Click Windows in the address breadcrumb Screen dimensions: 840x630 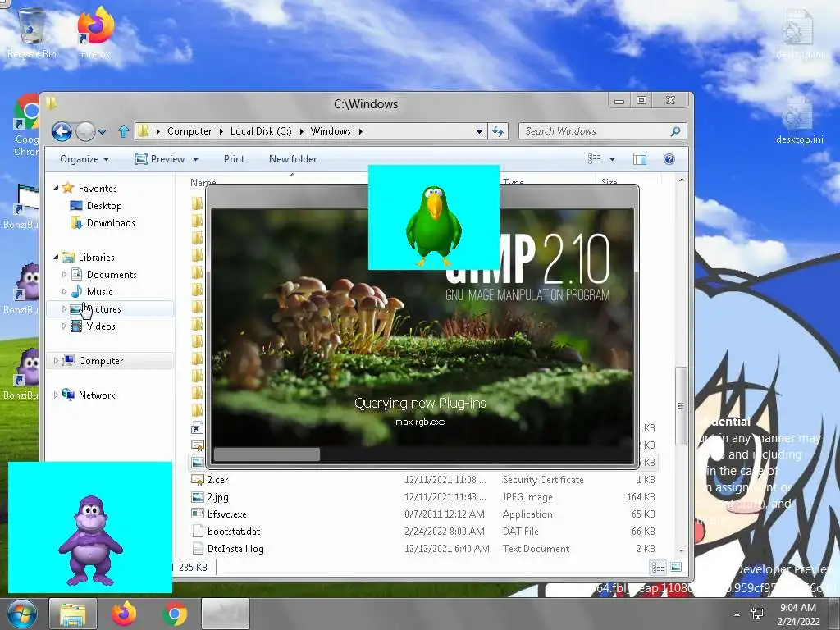coord(331,131)
